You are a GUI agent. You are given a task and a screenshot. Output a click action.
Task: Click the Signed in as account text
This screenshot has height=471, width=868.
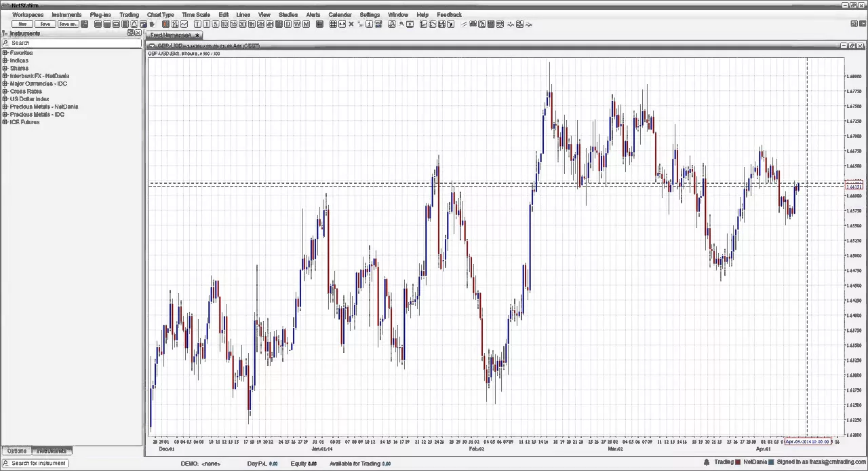[821, 462]
